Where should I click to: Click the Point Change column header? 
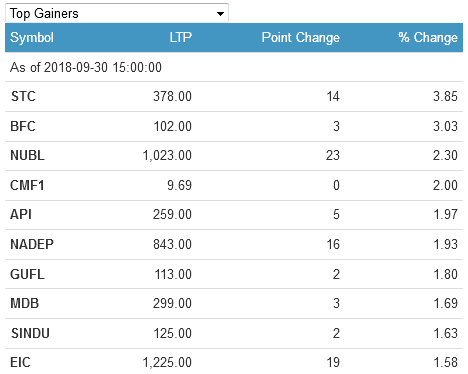click(300, 37)
